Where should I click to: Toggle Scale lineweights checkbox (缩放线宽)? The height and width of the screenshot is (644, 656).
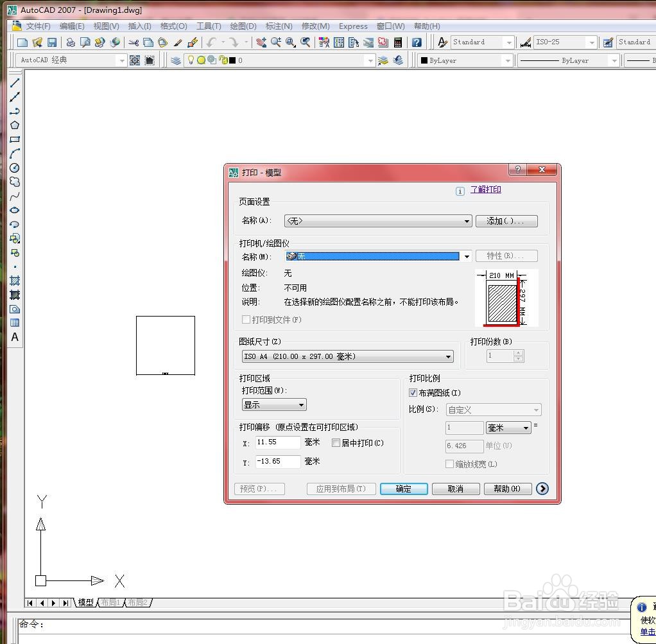pos(449,464)
